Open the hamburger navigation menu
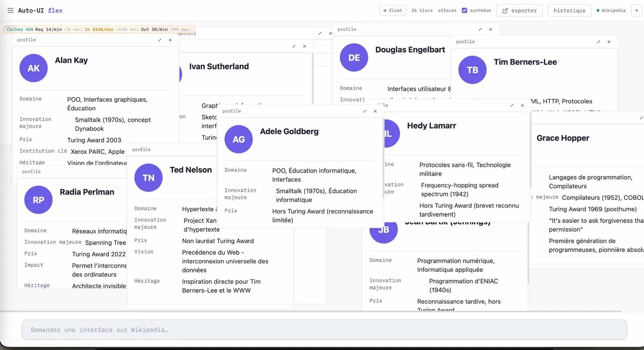 (11, 10)
